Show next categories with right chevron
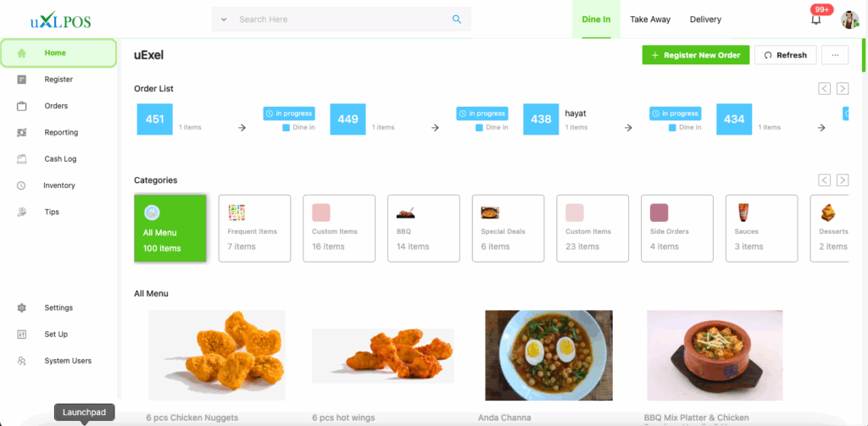This screenshot has height=426, width=868. click(x=842, y=180)
